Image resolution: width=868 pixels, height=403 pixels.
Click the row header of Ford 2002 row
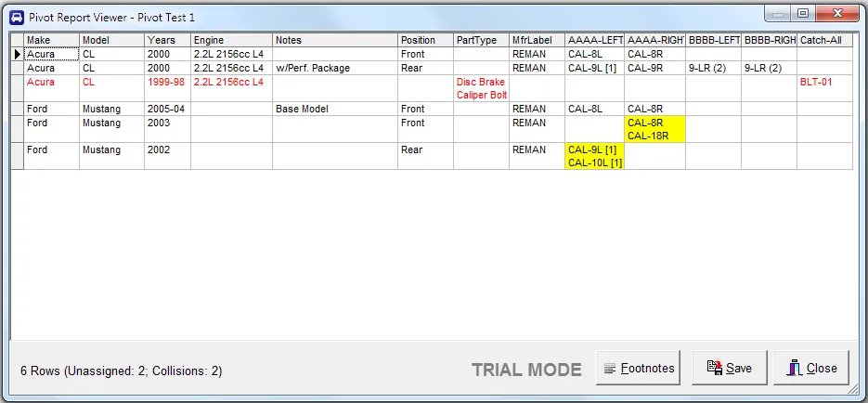point(17,156)
